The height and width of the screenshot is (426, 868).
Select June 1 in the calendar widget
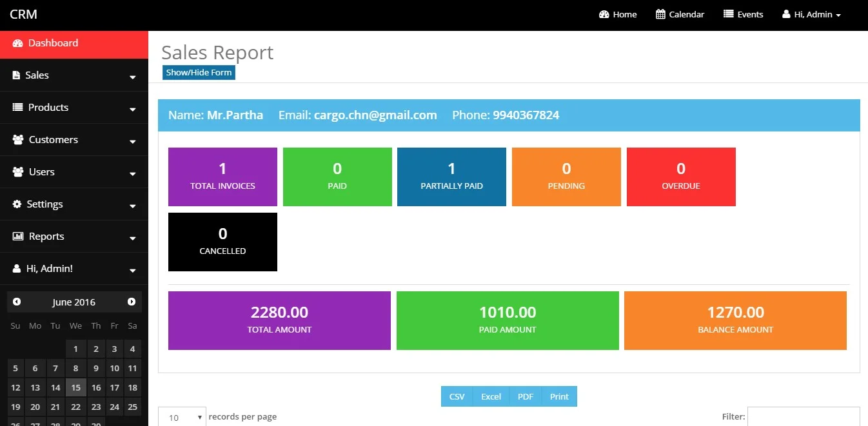pos(75,349)
